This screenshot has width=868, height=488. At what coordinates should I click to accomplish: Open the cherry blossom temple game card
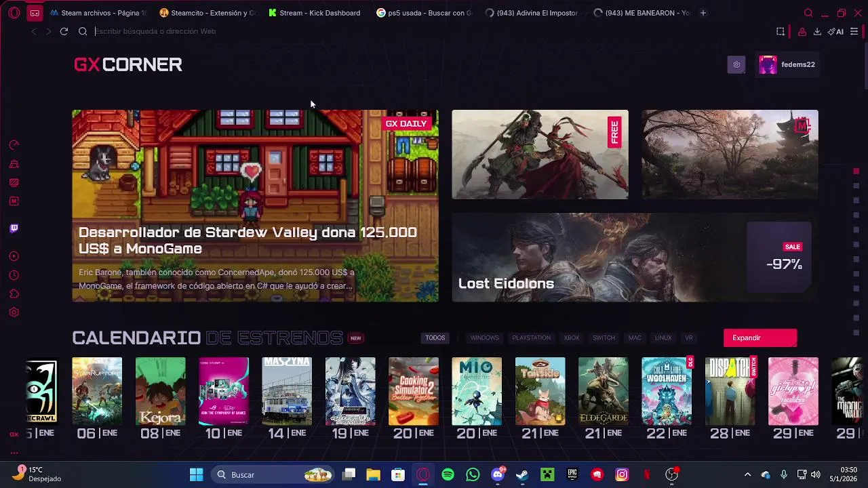(x=730, y=155)
